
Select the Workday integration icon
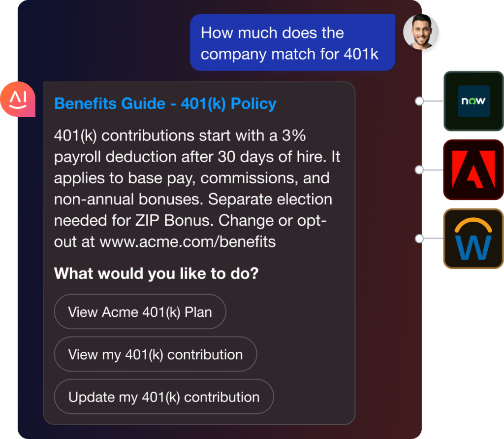pyautogui.click(x=473, y=239)
